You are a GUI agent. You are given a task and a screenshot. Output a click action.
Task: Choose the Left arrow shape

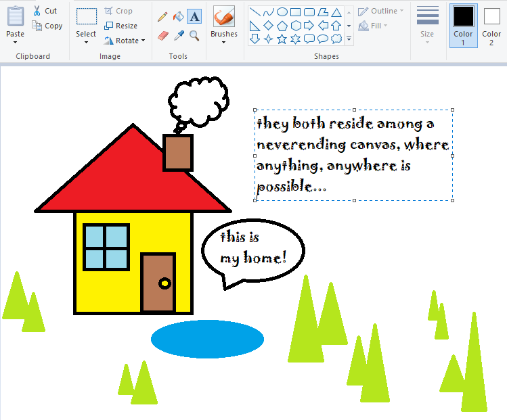click(323, 25)
